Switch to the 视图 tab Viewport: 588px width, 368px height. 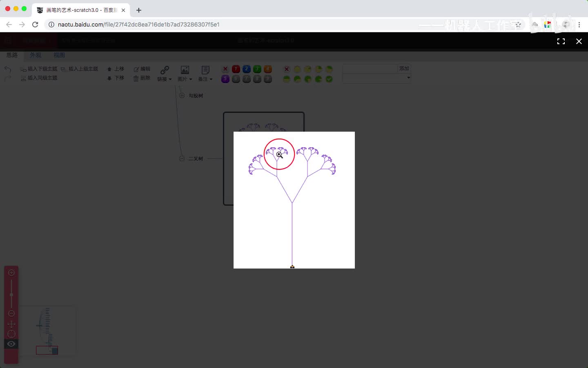[x=59, y=55]
